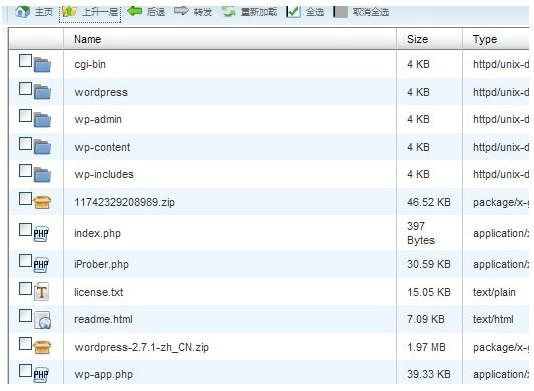The width and height of the screenshot is (534, 391).
Task: Click the green back arrow (后退)
Action: click(x=135, y=12)
